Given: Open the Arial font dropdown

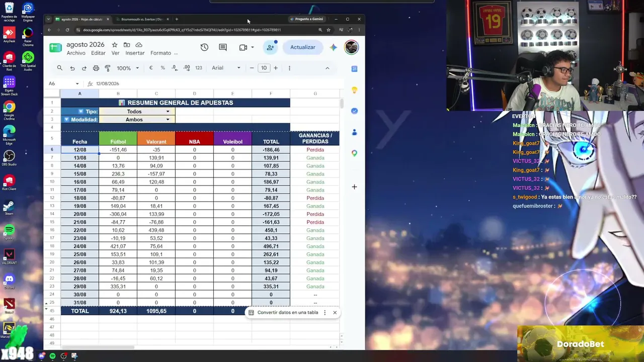Looking at the screenshot, I should click(x=226, y=68).
